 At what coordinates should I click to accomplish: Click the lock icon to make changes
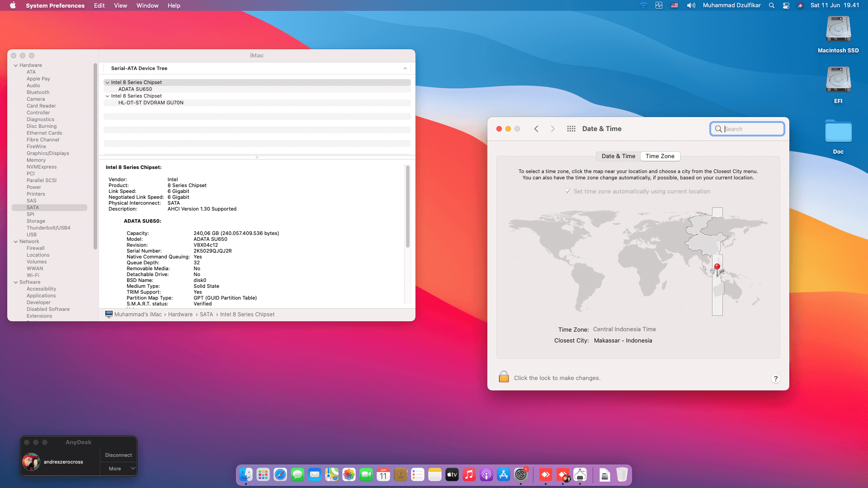pos(504,377)
